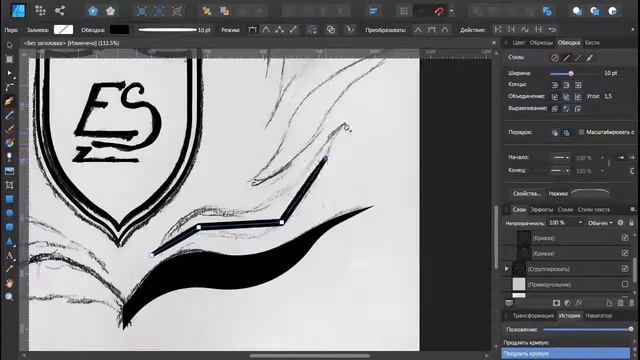The image size is (640, 360).
Task: Expand the Сгруппировать layer group
Action: 507,269
